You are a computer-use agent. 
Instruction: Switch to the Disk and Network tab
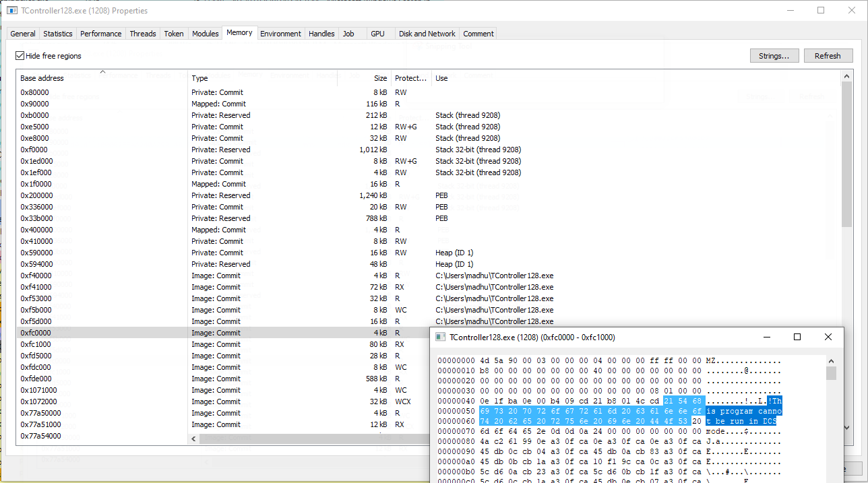(x=427, y=33)
